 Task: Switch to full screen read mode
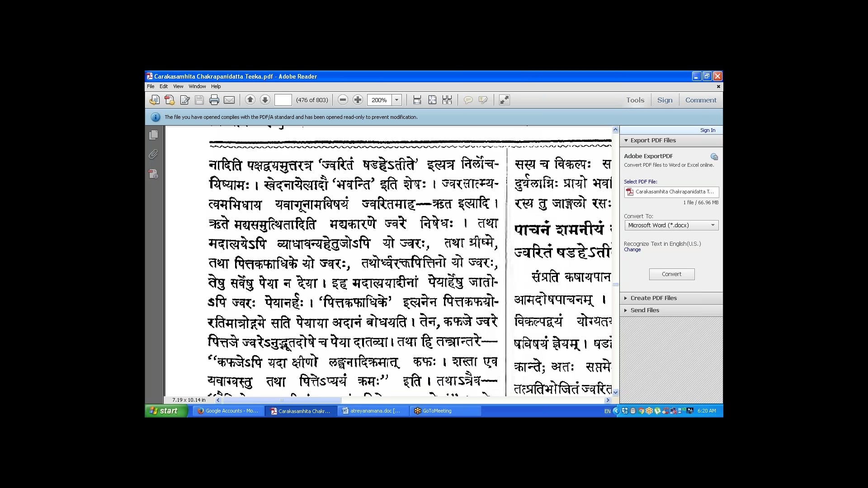click(x=504, y=100)
